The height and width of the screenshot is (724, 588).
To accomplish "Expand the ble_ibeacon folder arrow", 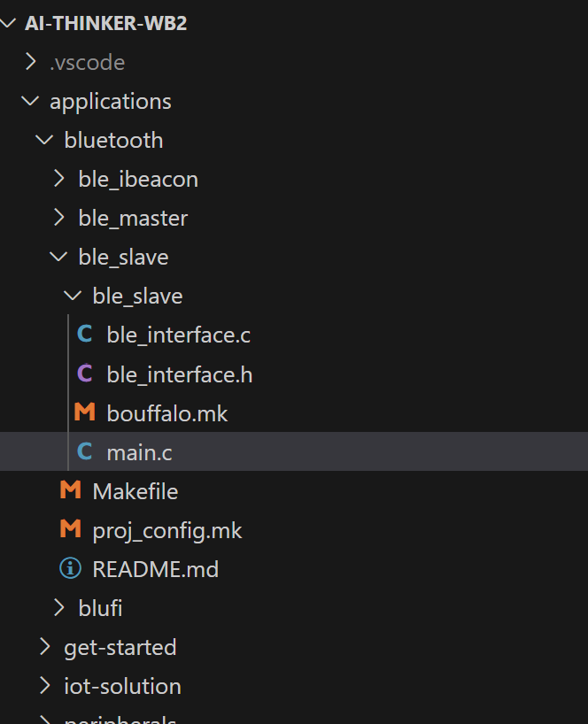I will [x=58, y=179].
